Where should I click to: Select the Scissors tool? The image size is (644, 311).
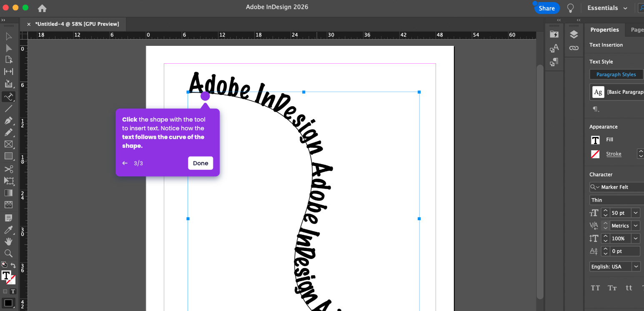(x=8, y=169)
